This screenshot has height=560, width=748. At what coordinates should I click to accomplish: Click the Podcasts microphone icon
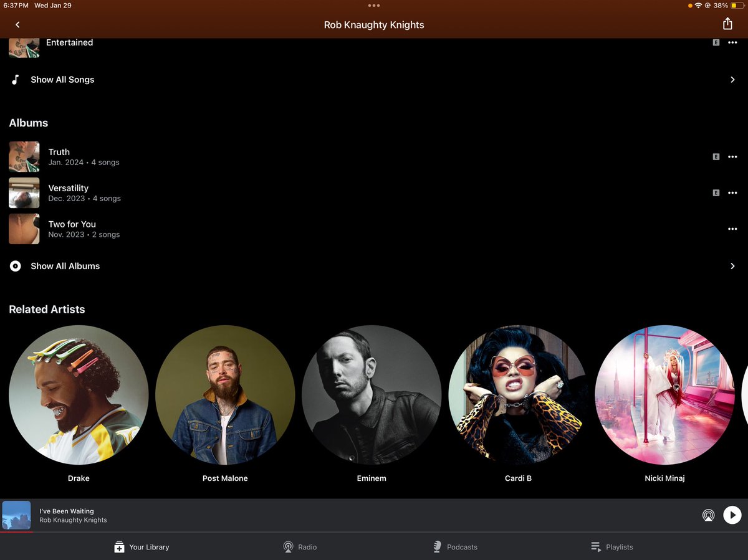[x=438, y=547]
